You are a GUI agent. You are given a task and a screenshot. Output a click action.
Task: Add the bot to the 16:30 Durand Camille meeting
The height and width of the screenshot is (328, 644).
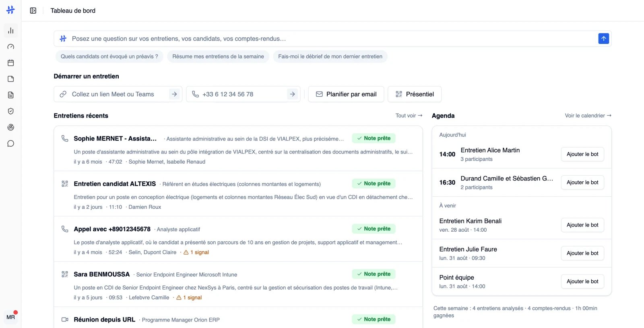click(x=582, y=183)
